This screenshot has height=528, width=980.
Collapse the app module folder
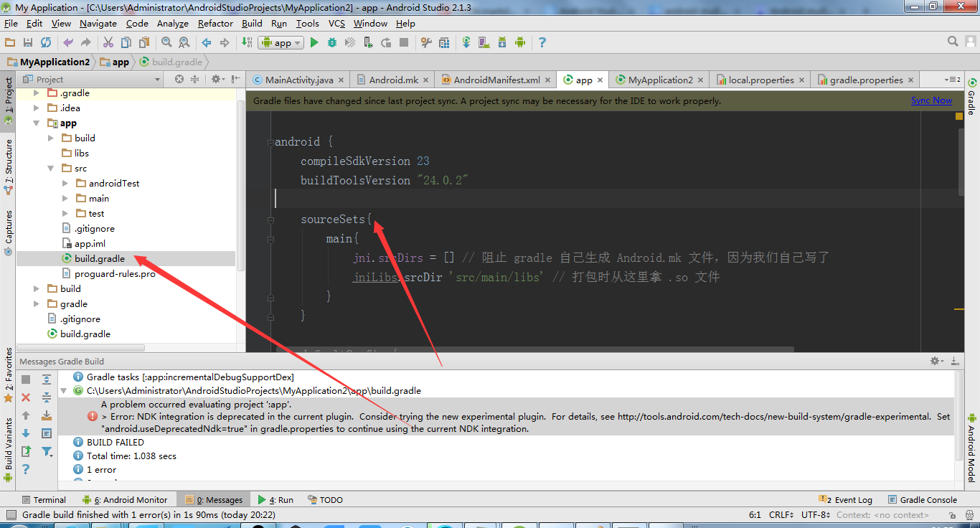(x=37, y=123)
